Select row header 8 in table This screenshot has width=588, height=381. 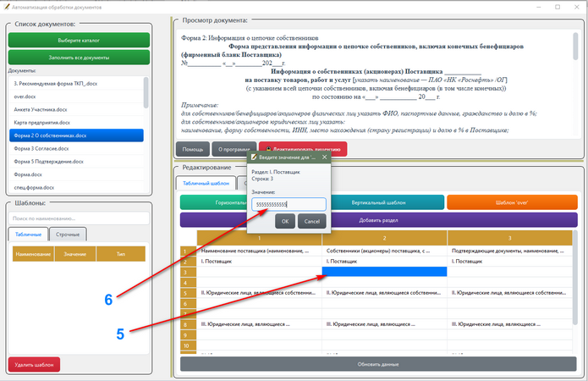click(189, 324)
